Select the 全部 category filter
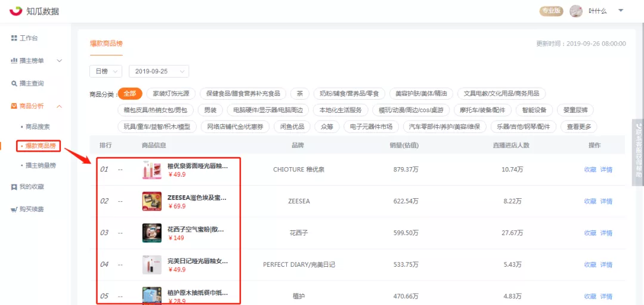Image resolution: width=644 pixels, height=305 pixels. click(130, 94)
